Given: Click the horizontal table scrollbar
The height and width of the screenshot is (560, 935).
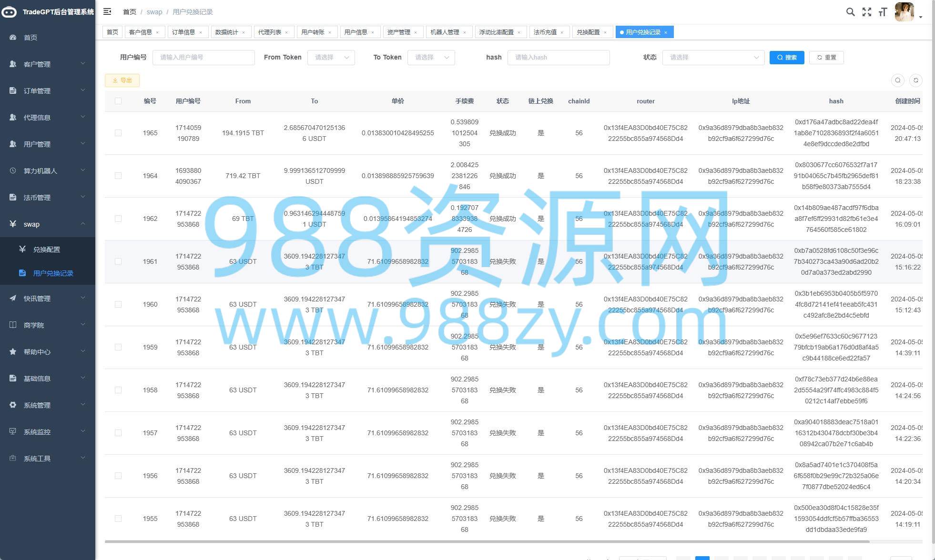Looking at the screenshot, I should (487, 541).
